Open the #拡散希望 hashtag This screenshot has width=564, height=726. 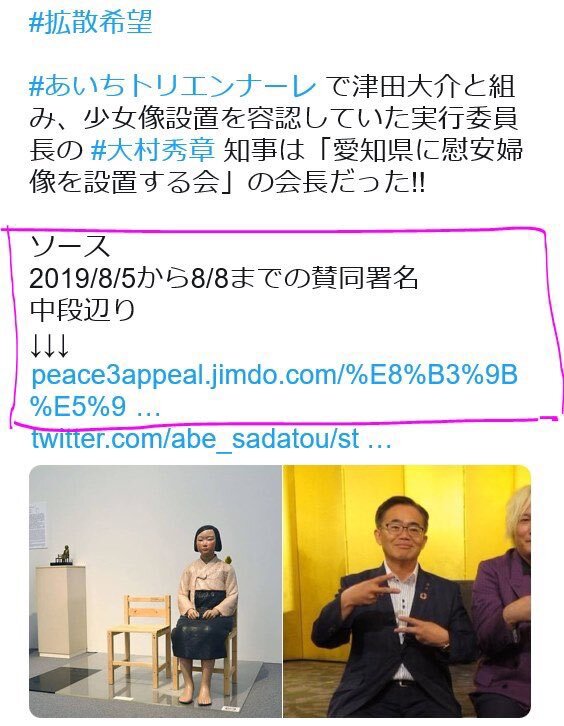tap(91, 22)
